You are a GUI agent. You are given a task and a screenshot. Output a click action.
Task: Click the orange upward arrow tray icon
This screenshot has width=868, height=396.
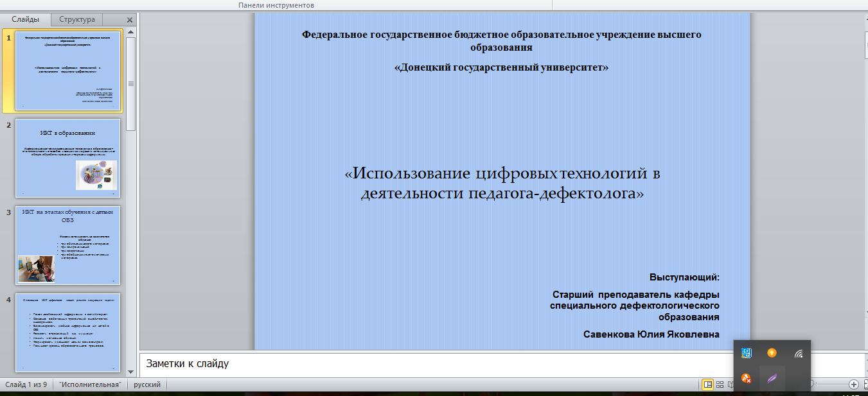click(772, 353)
